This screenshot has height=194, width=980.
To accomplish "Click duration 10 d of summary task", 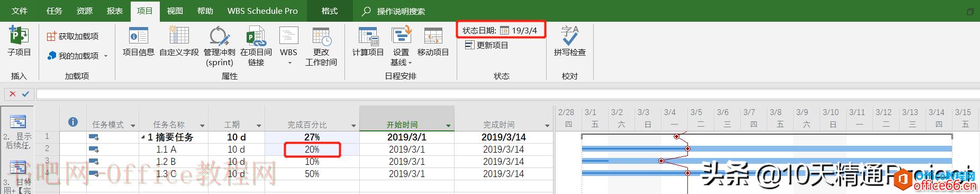I will (236, 137).
